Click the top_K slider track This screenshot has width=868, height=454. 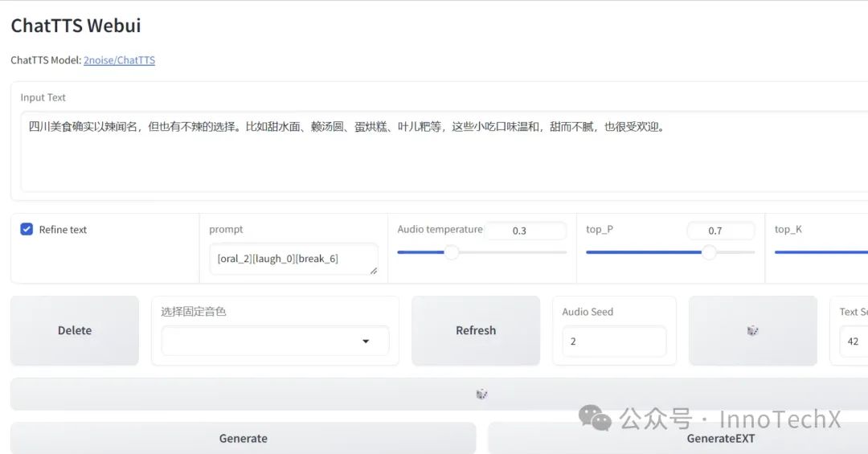click(x=821, y=252)
